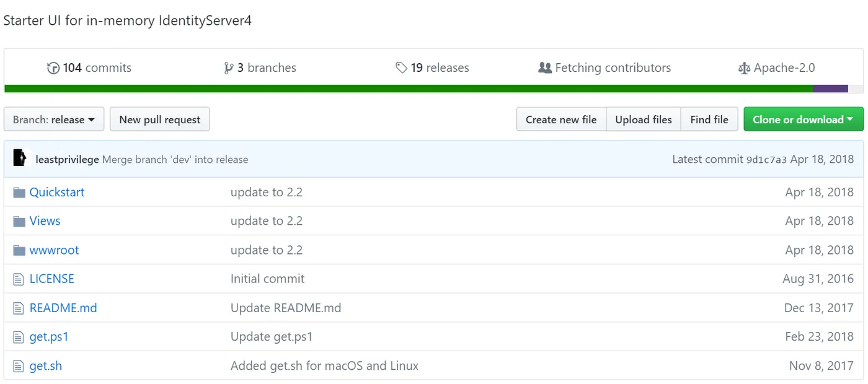The image size is (868, 384).
Task: Click the New pull request button
Action: click(160, 120)
